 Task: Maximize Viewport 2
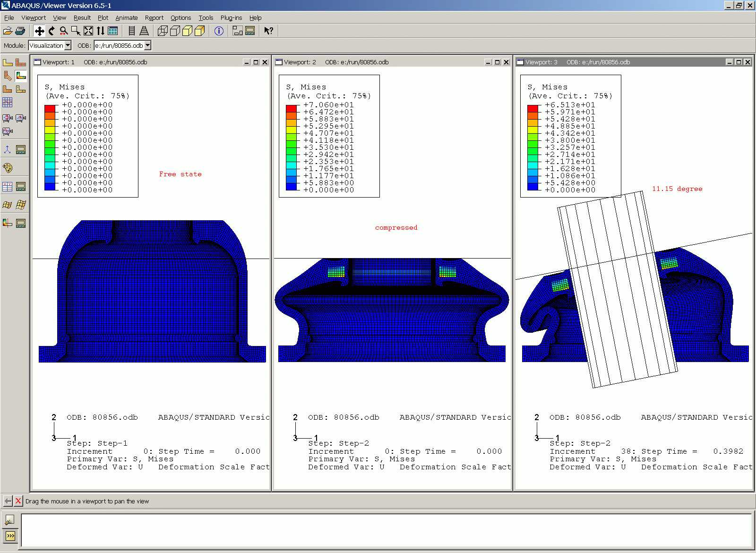(x=497, y=62)
